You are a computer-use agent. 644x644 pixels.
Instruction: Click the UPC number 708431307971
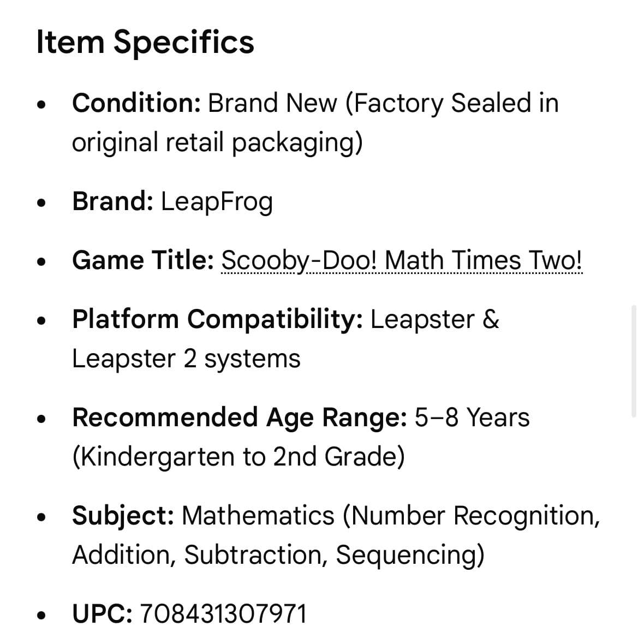coord(223,614)
